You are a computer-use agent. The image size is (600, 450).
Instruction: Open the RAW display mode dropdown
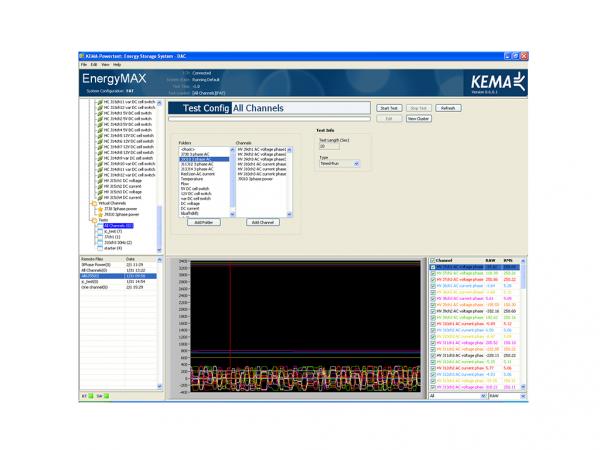[507, 396]
